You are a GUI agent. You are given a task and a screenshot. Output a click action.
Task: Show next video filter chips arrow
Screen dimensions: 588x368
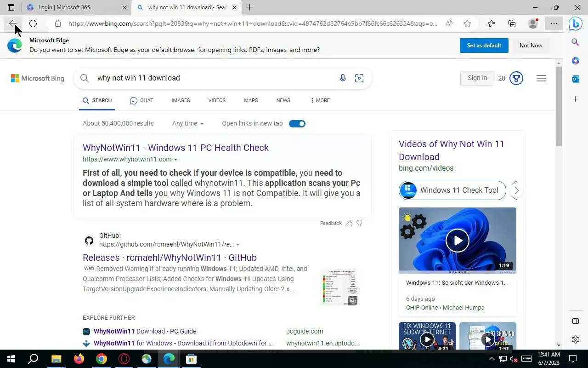pyautogui.click(x=516, y=190)
